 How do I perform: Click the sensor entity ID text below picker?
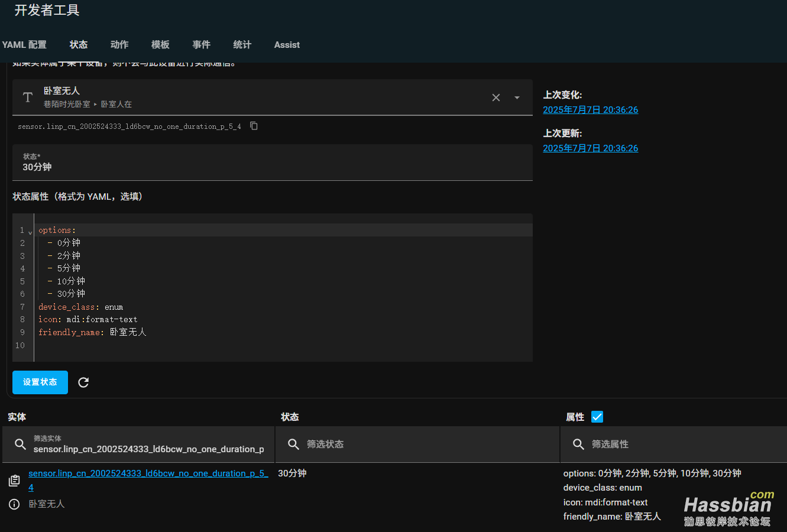pos(129,126)
